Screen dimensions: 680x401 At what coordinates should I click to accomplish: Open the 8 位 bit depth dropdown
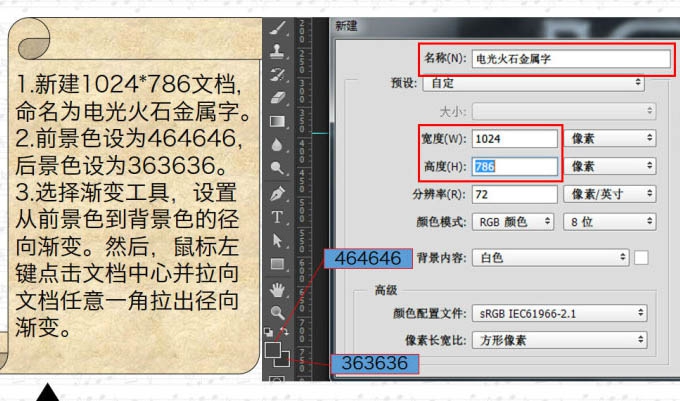click(610, 222)
